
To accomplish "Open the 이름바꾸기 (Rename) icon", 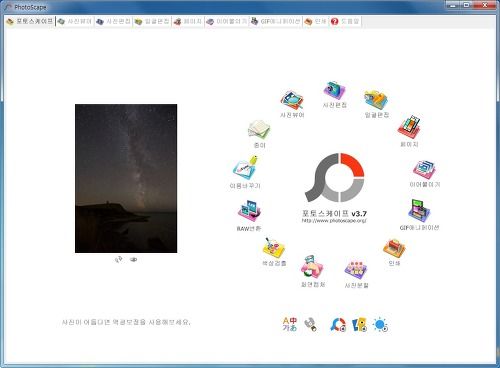I will (246, 168).
